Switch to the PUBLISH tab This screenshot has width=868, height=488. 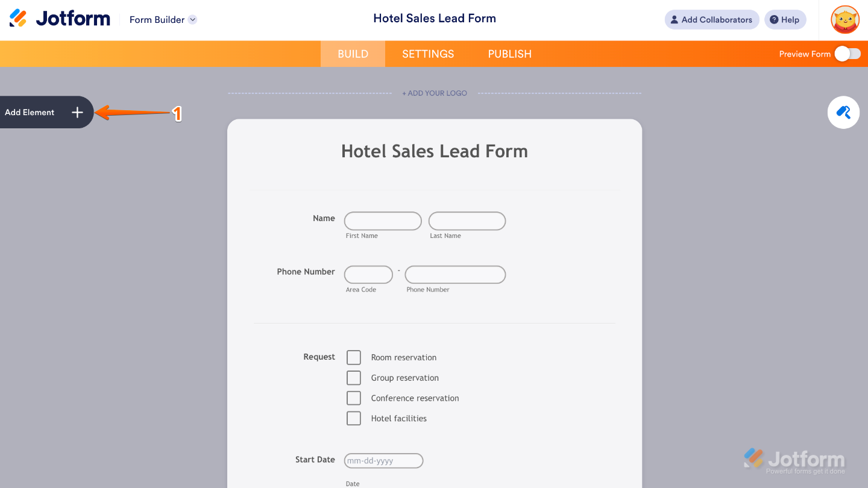(509, 54)
